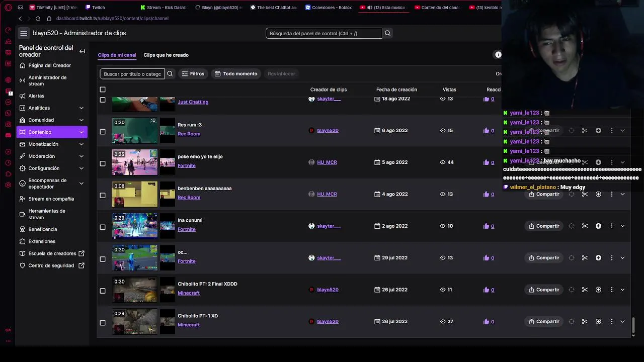Click plus icon for oc... clip
644x362 pixels.
coord(598,258)
